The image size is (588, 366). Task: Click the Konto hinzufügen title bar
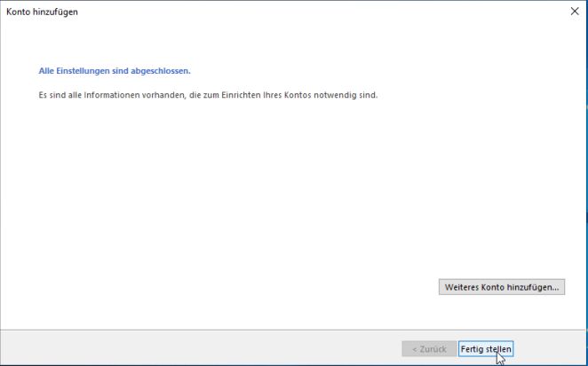(266, 12)
